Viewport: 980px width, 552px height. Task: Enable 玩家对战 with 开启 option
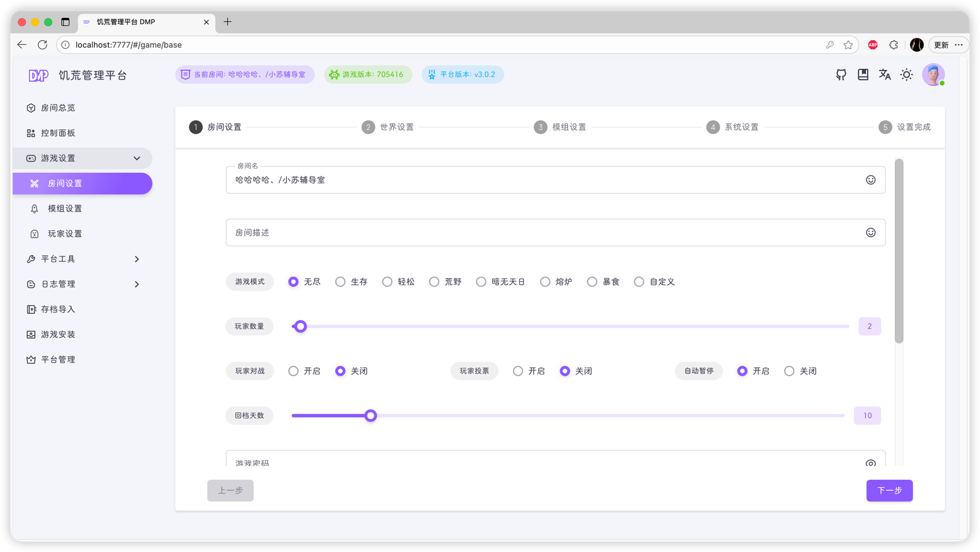[x=305, y=371]
